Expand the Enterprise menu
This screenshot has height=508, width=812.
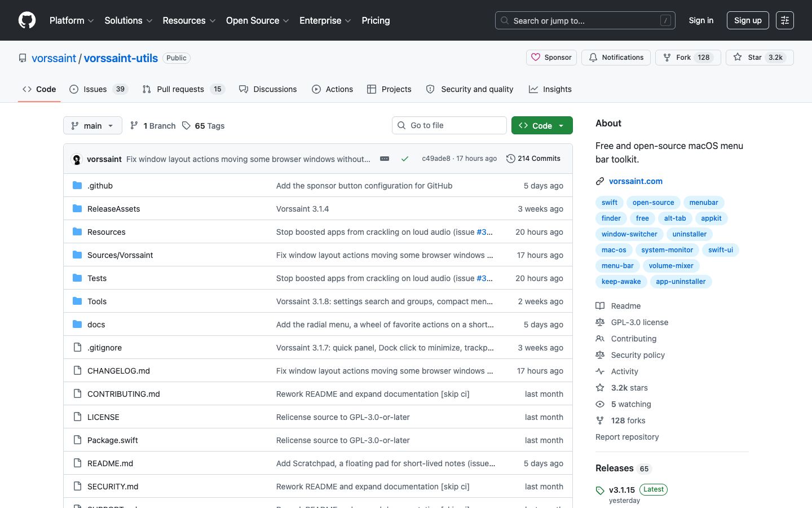pyautogui.click(x=325, y=20)
